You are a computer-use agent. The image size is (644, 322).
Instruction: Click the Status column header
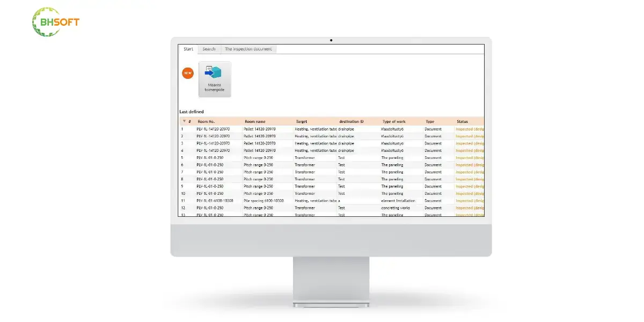pyautogui.click(x=462, y=122)
